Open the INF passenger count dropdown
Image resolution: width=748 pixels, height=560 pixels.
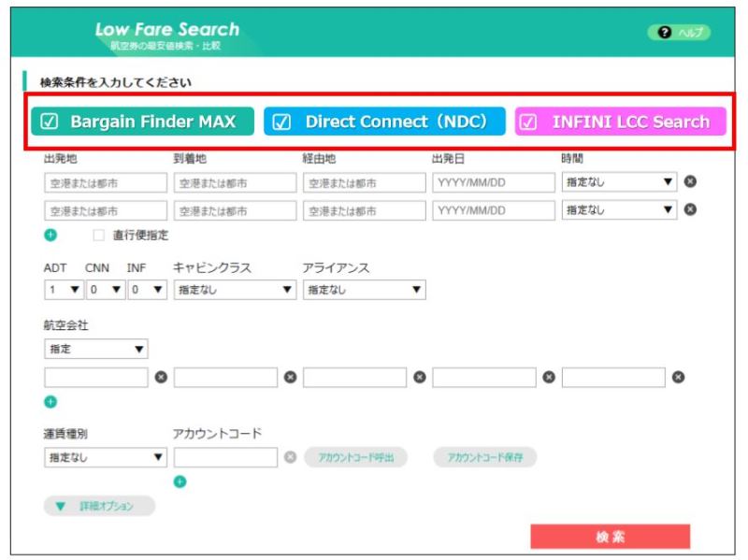(x=148, y=290)
